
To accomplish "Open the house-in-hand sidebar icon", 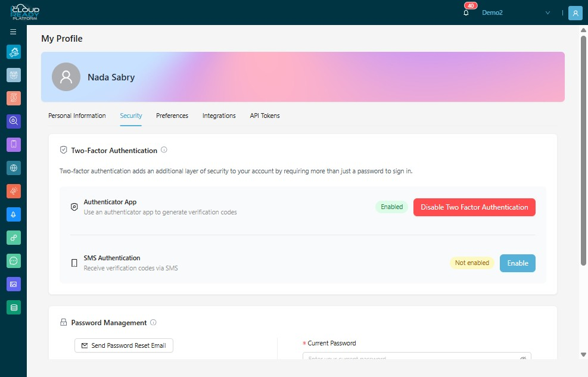I will click(14, 52).
